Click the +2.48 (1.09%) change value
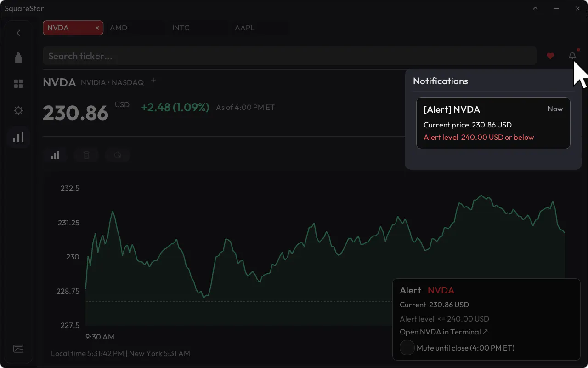The width and height of the screenshot is (588, 368). coord(175,107)
